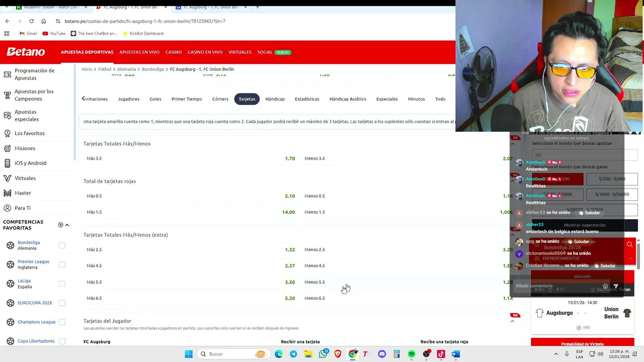Tick the Champions League checkbox
Image resolution: width=644 pixels, height=362 pixels.
click(x=62, y=322)
